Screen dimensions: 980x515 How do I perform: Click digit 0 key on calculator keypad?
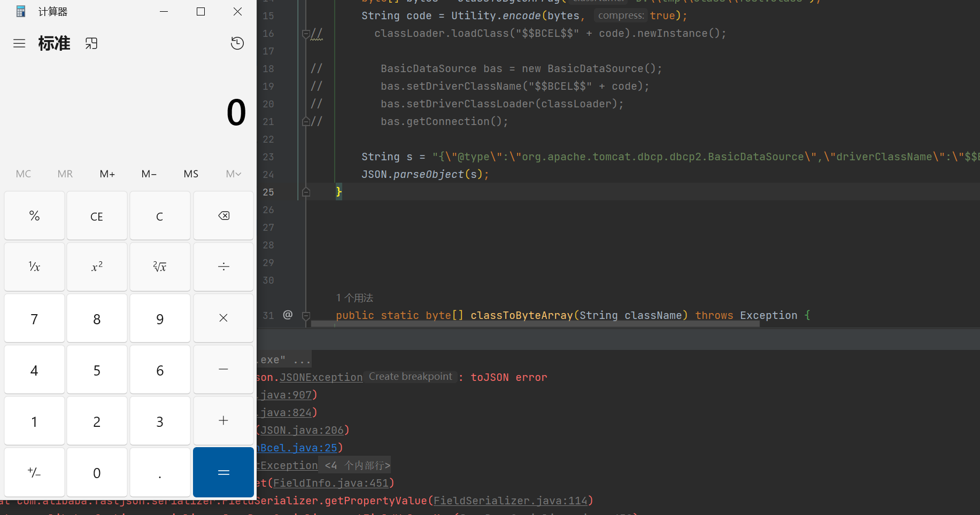(x=97, y=472)
